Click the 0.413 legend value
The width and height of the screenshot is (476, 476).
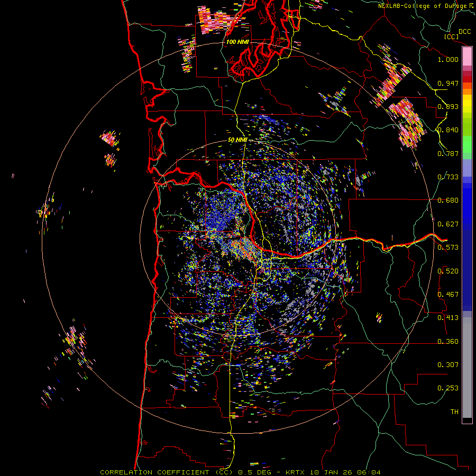pos(448,318)
